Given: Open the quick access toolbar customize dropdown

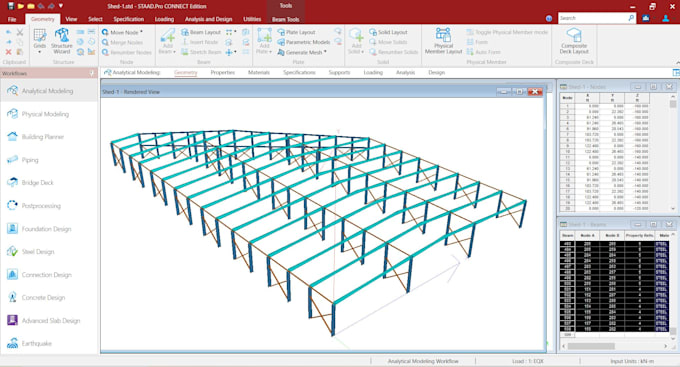Looking at the screenshot, I should point(61,6).
